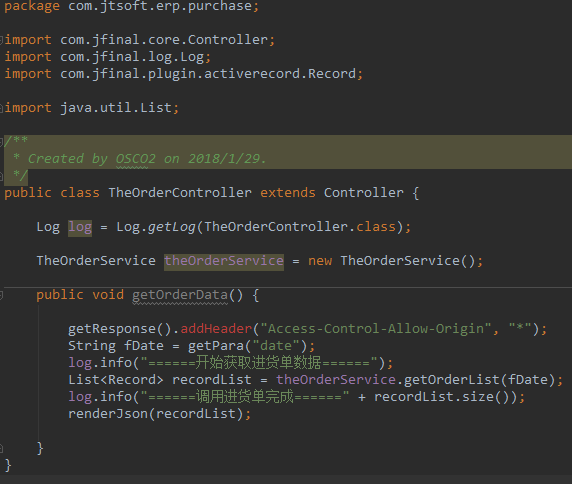
Task: Click the "Access-Control-Allow-Origin" string literal
Action: coord(376,329)
